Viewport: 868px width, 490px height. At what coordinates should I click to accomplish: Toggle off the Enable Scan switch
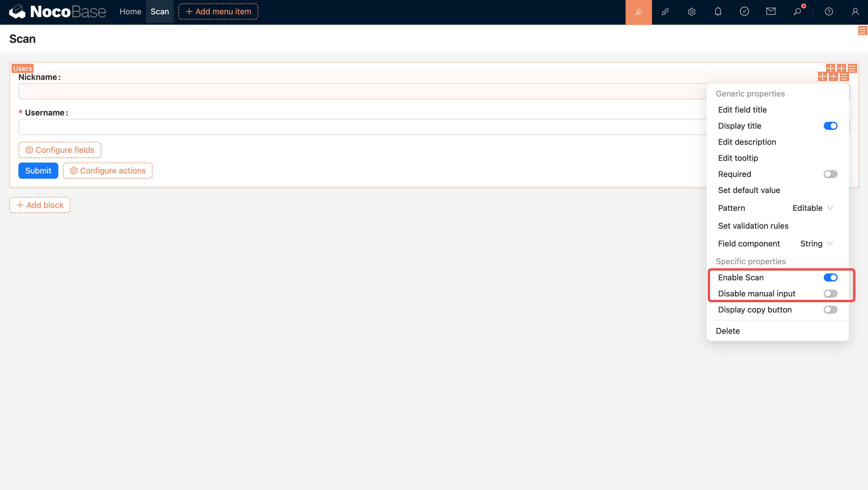pyautogui.click(x=831, y=277)
